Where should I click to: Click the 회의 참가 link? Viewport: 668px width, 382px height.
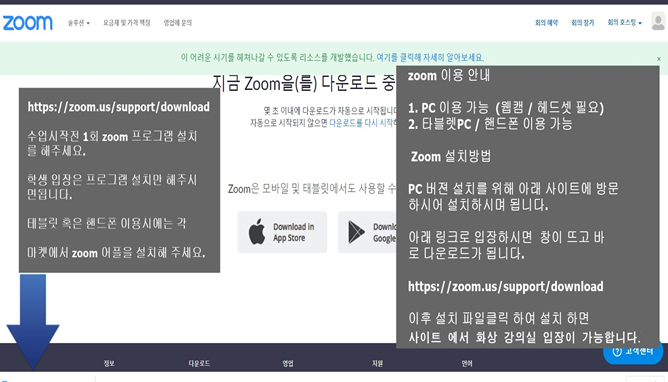pyautogui.click(x=583, y=23)
